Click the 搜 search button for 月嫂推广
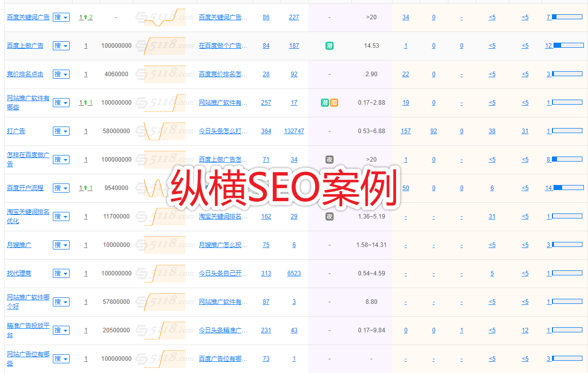Viewport: 588px width, 373px height. [58, 244]
